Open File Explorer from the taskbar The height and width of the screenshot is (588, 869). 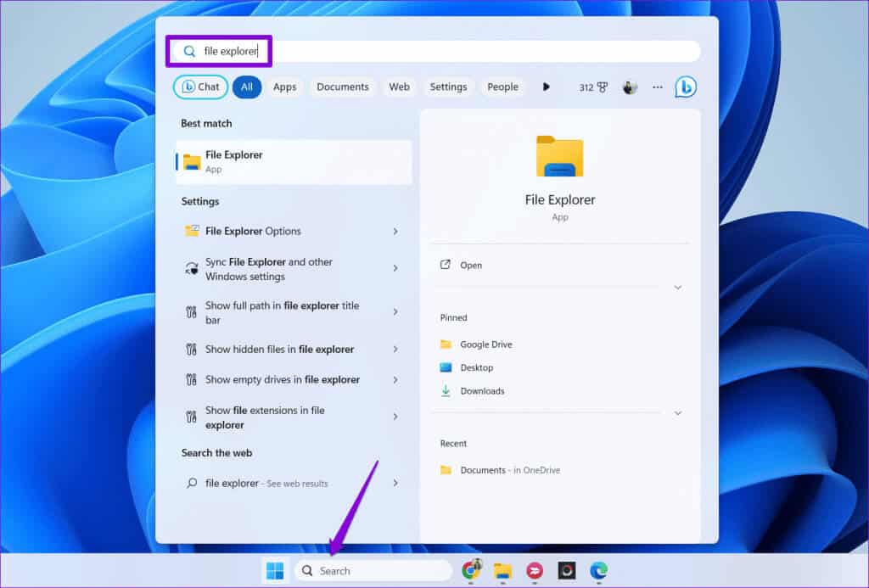click(502, 571)
